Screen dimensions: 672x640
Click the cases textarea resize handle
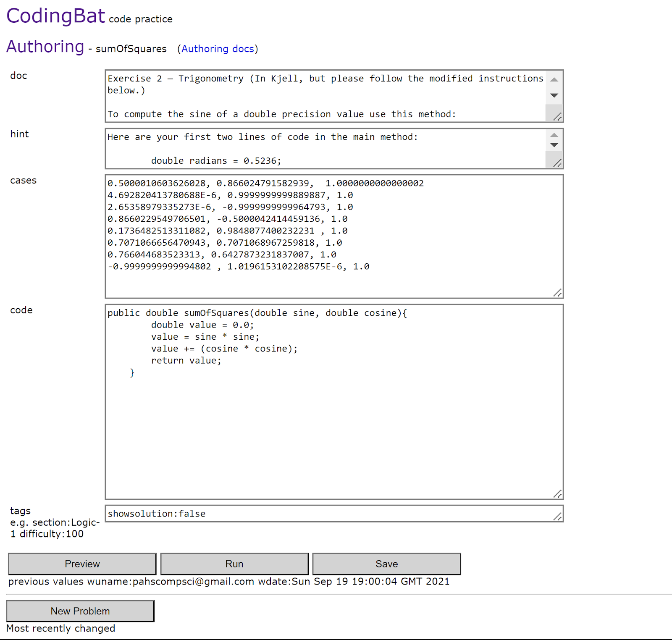pyautogui.click(x=558, y=293)
